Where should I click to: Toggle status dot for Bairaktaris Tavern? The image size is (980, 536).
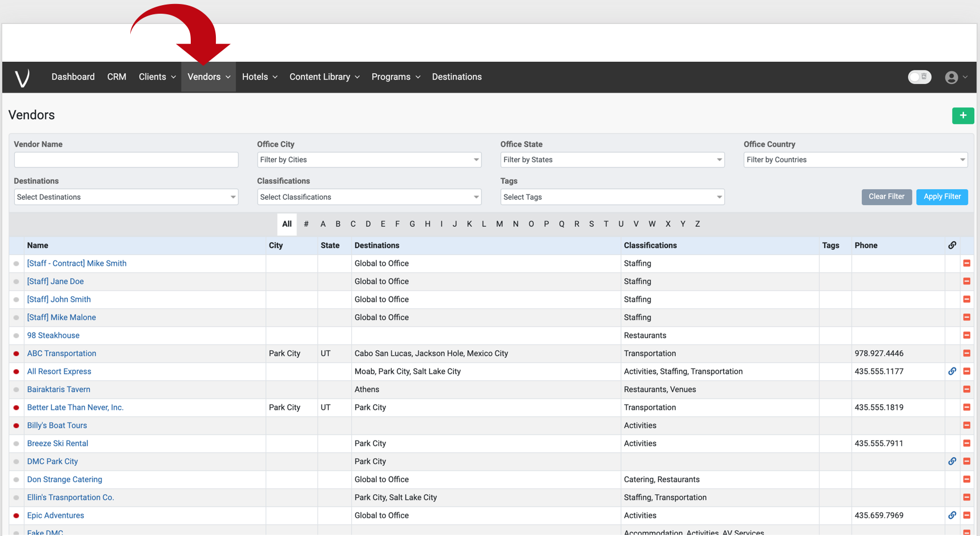pos(17,390)
